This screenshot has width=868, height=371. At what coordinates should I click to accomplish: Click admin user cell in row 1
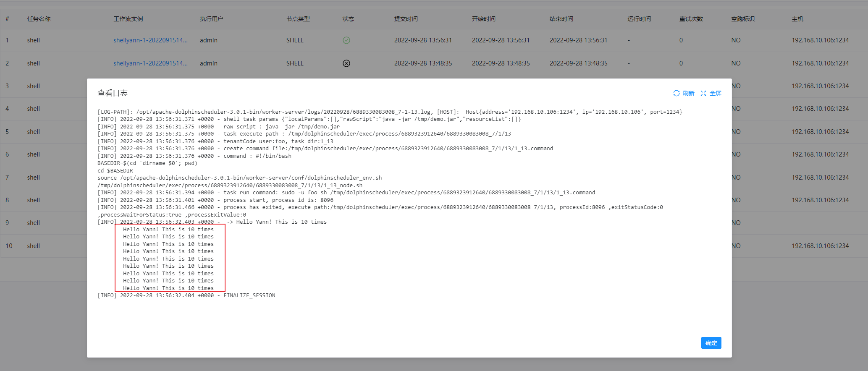click(209, 40)
